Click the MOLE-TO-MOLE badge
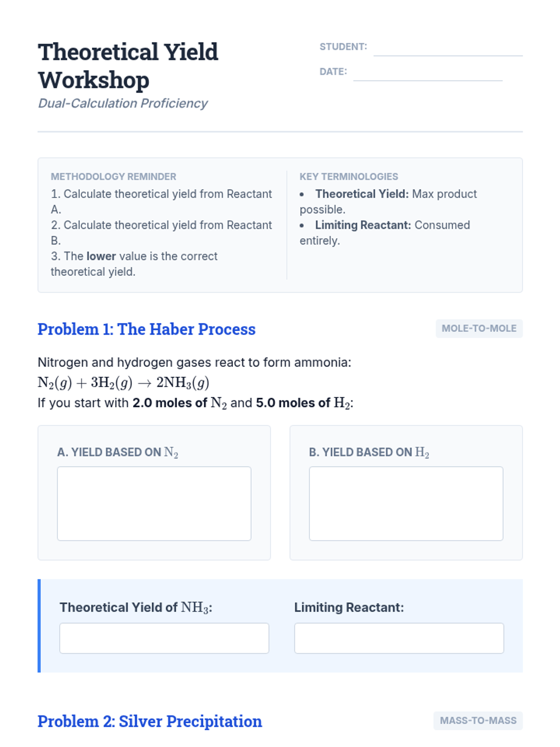The image size is (560, 747). coord(479,329)
